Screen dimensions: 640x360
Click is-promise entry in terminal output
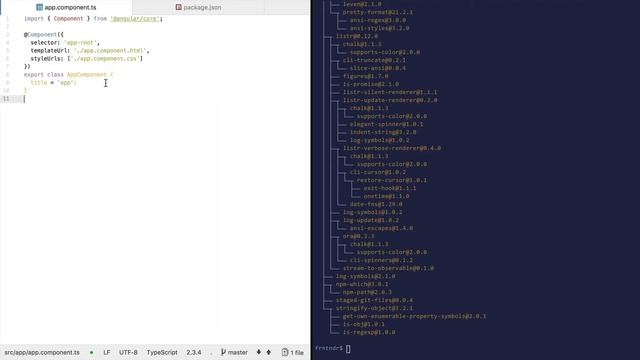371,84
